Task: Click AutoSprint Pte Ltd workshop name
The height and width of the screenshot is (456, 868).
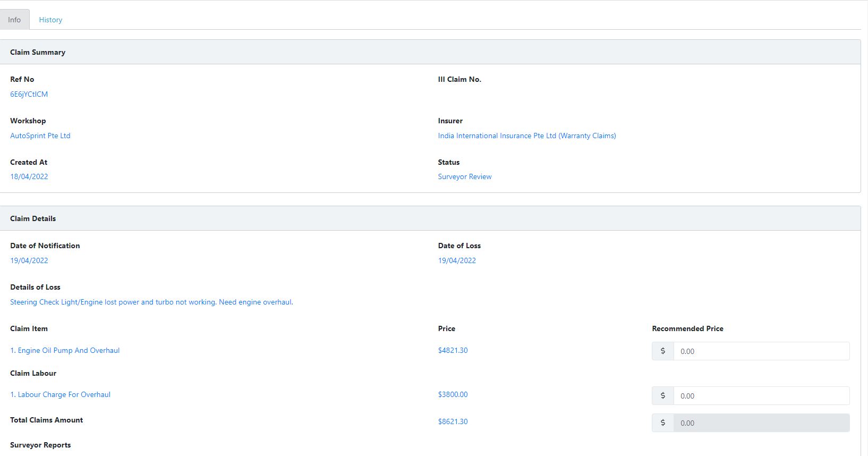Action: 40,136
